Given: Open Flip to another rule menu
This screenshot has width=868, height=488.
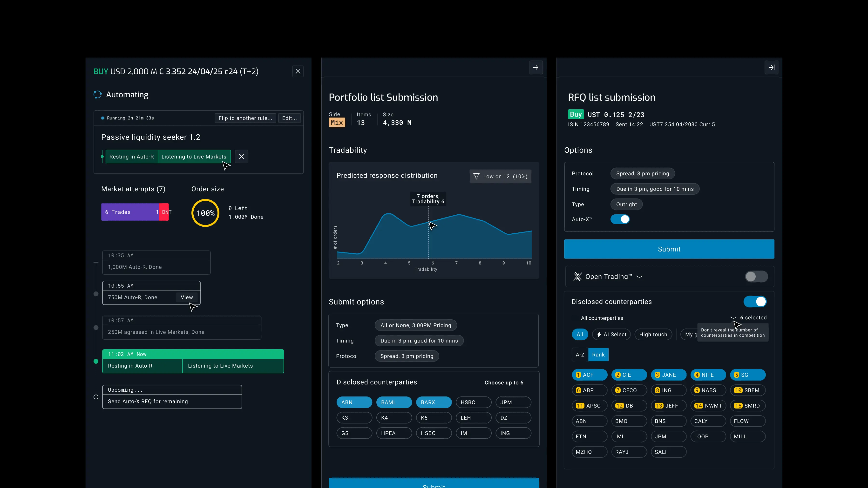Looking at the screenshot, I should (x=245, y=118).
